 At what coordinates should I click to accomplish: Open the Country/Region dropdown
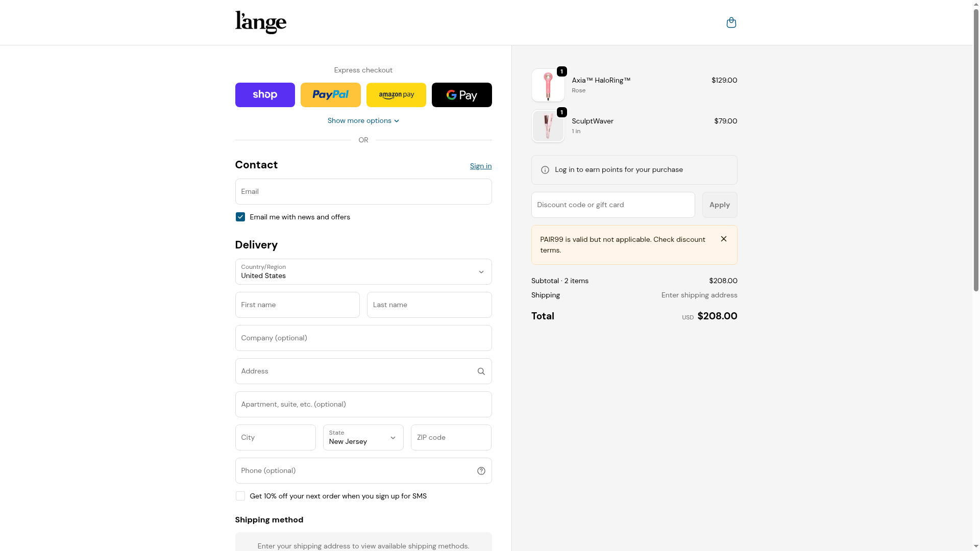tap(363, 271)
